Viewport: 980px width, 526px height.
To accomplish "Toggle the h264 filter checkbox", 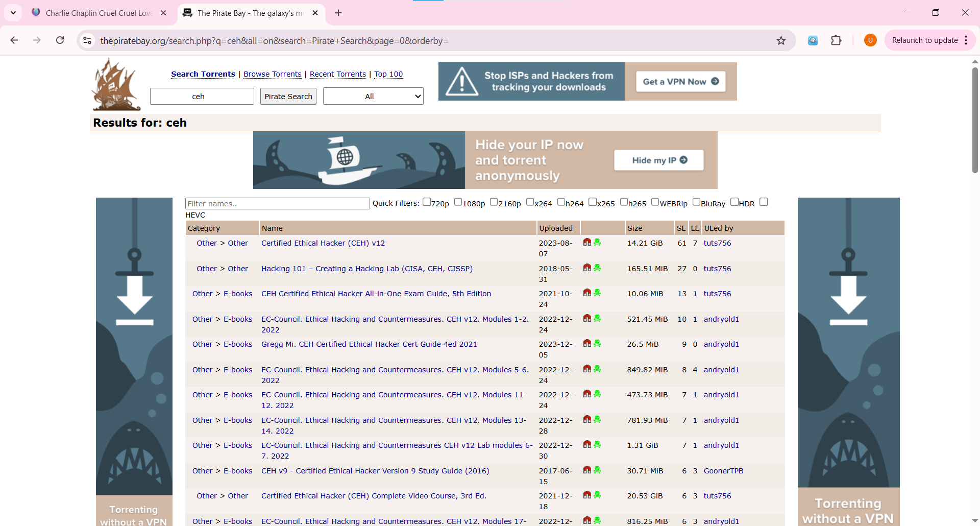I will (561, 202).
